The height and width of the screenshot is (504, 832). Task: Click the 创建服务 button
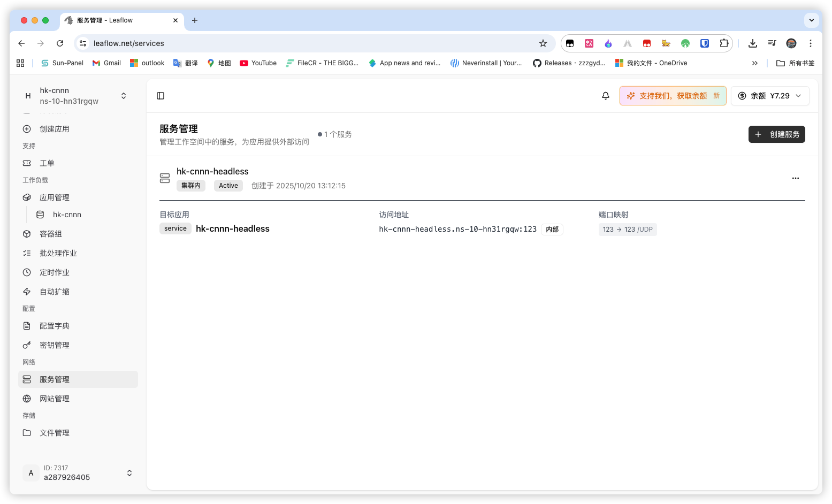(776, 134)
